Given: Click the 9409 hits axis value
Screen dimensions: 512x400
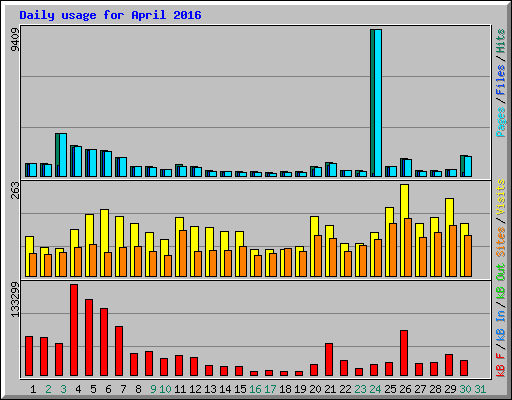Looking at the screenshot, I should pos(15,40).
